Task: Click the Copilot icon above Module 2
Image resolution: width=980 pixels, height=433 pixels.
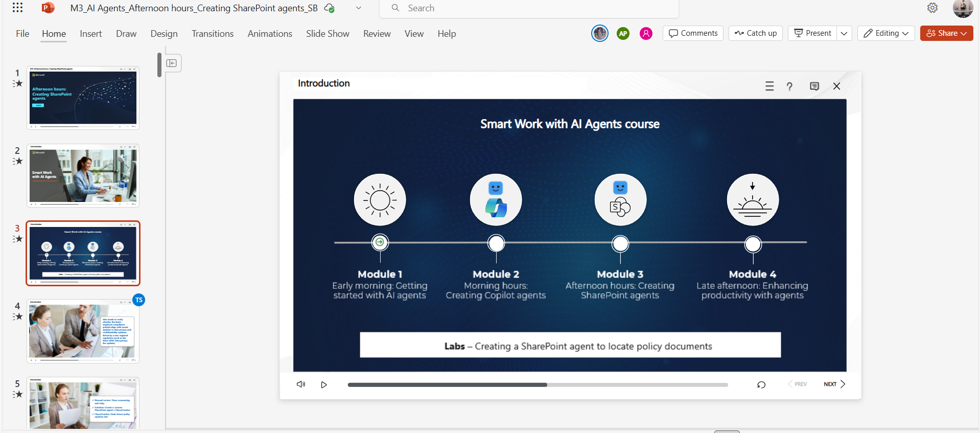Action: [496, 200]
